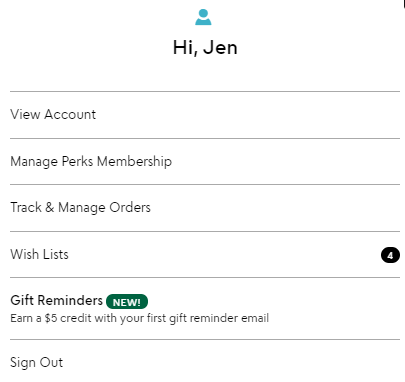
Task: Click the 'Hi, Jen' greeting heading
Action: [x=205, y=47]
